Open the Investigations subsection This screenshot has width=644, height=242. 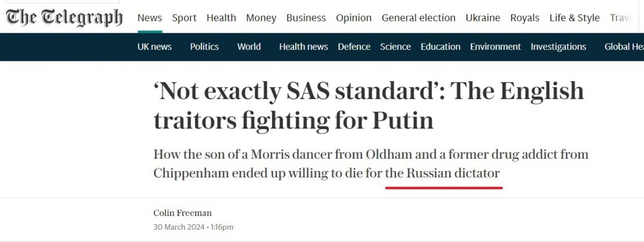pyautogui.click(x=558, y=47)
